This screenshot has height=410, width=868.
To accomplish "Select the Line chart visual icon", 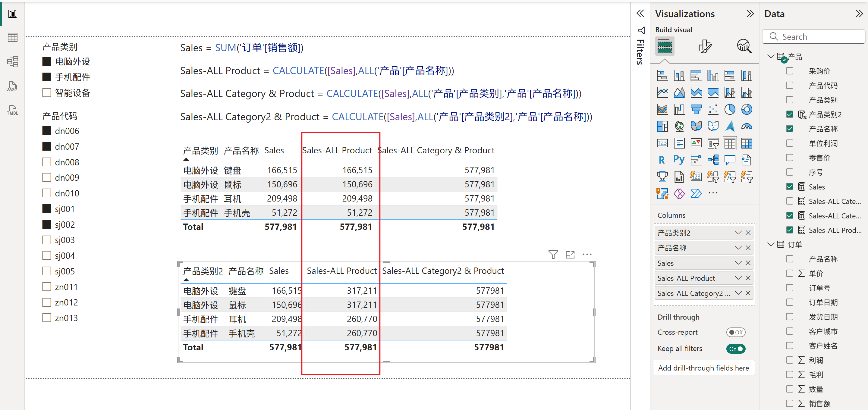I will point(662,93).
